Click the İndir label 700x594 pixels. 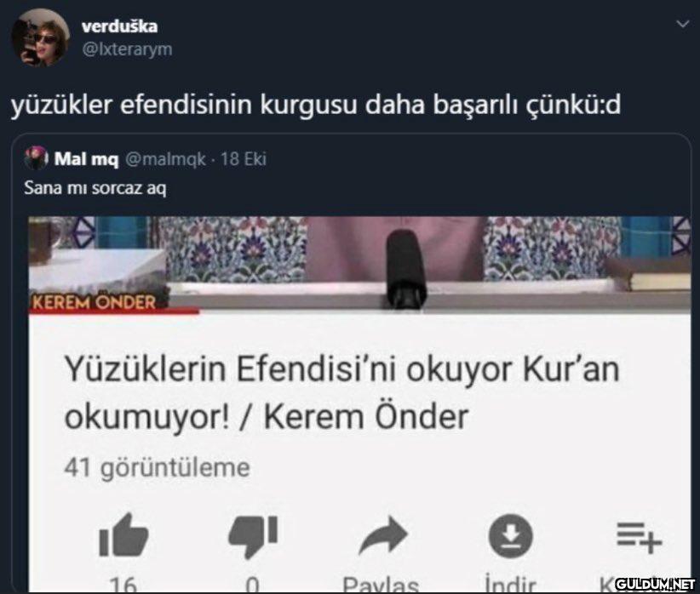[510, 584]
